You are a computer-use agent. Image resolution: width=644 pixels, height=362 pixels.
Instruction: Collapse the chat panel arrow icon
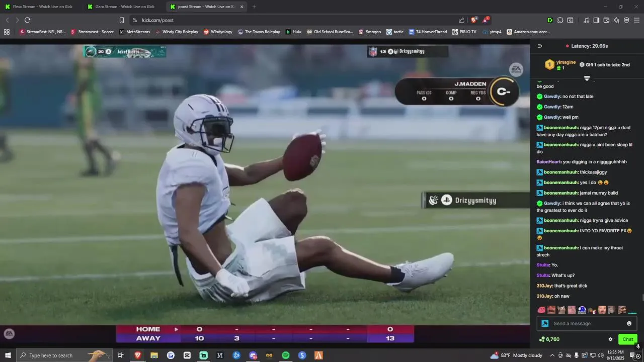coord(540,46)
